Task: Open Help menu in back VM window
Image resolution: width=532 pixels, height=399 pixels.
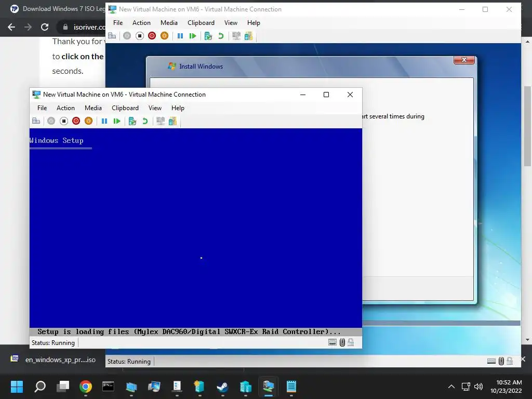Action: click(254, 23)
